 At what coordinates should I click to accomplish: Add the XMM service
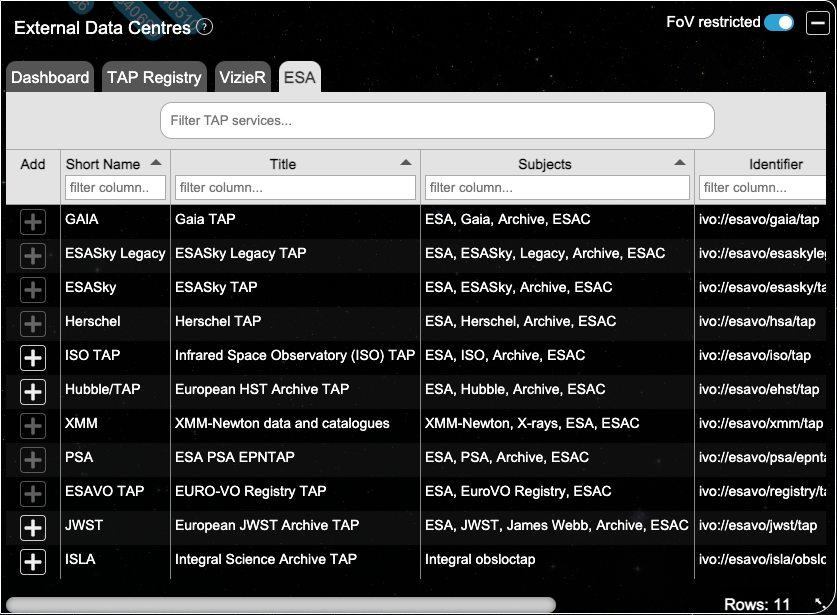tap(33, 426)
